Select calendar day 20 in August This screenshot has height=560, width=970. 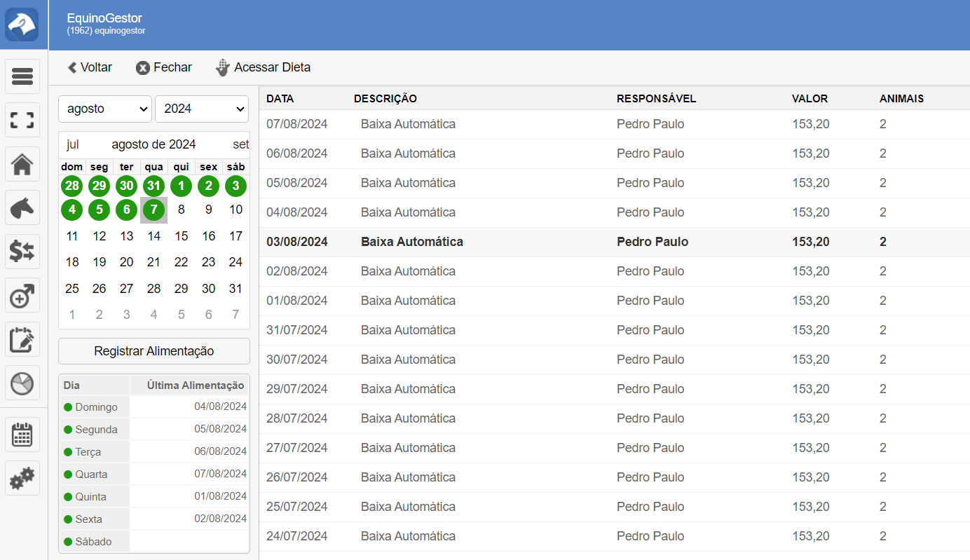(126, 262)
